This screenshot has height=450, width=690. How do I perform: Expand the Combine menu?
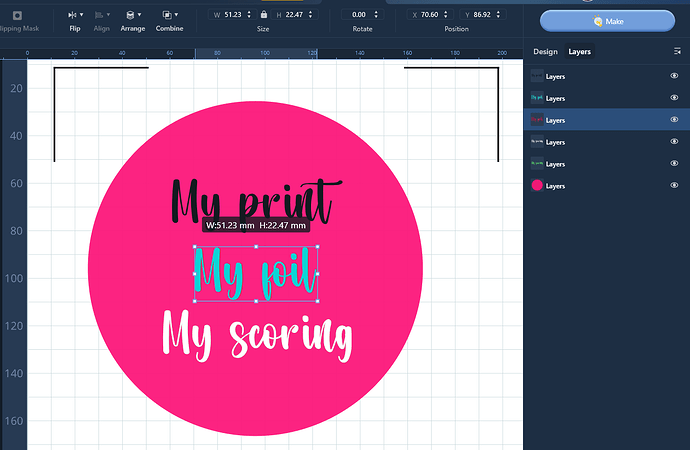pos(169,16)
